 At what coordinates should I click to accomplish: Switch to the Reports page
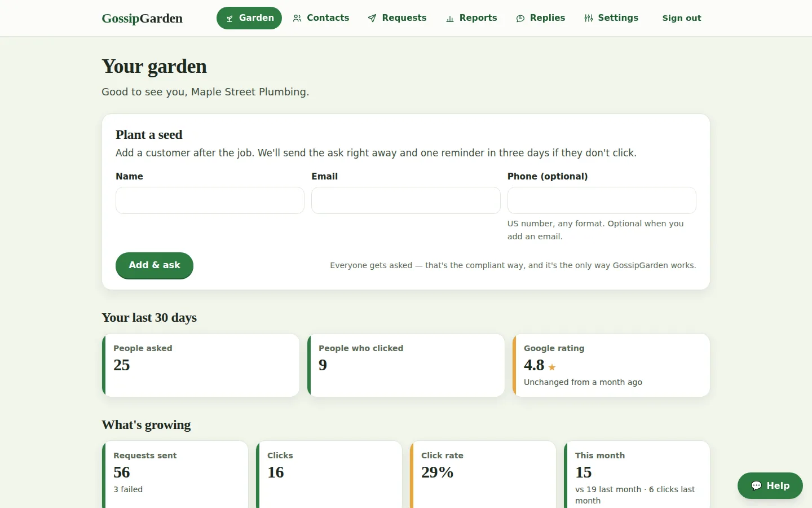tap(471, 18)
